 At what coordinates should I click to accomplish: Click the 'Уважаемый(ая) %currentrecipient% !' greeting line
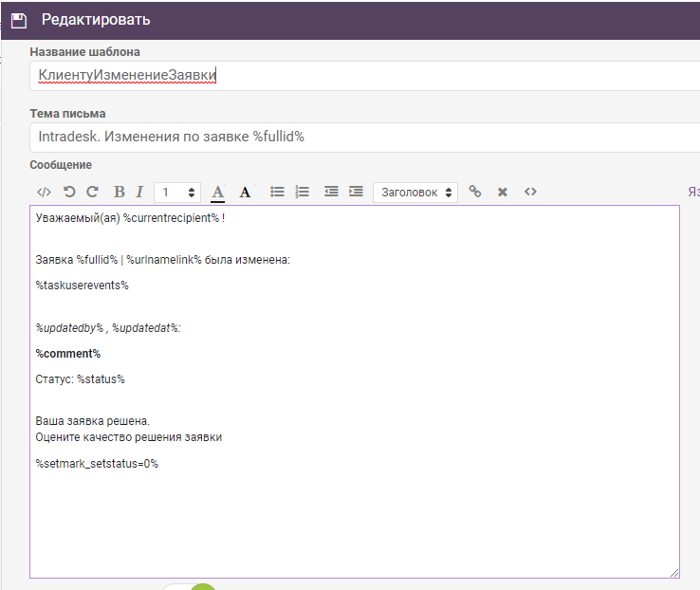pyautogui.click(x=130, y=218)
